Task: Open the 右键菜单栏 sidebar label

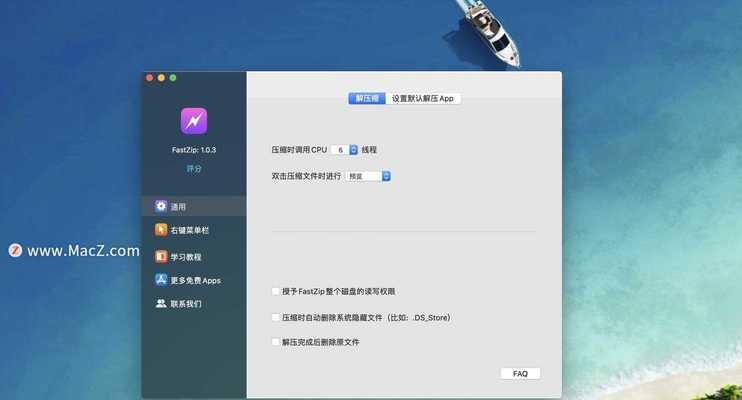Action: [189, 230]
